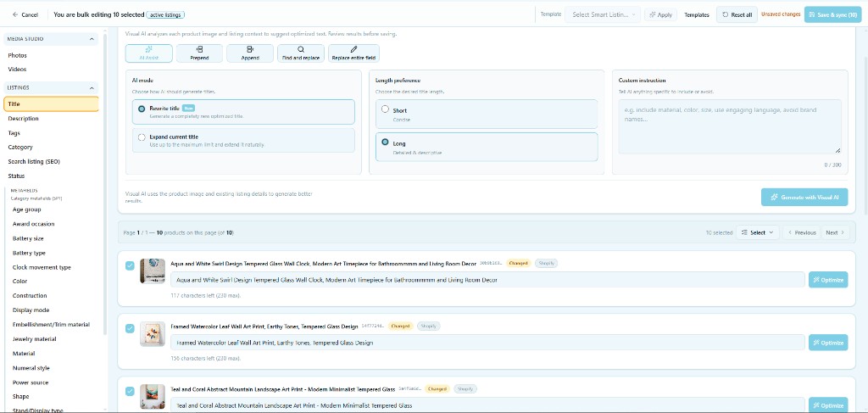Viewport: 868px width, 413px height.
Task: Open the Select dropdown above product list
Action: 757,232
